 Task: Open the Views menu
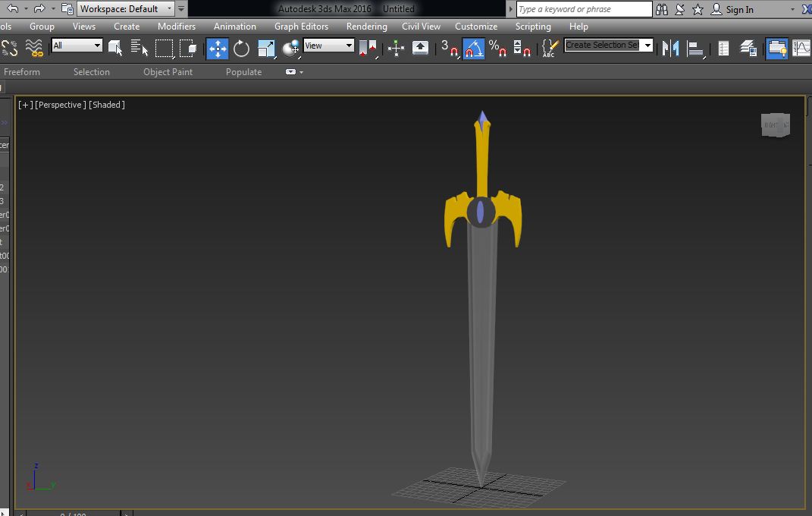click(x=84, y=27)
